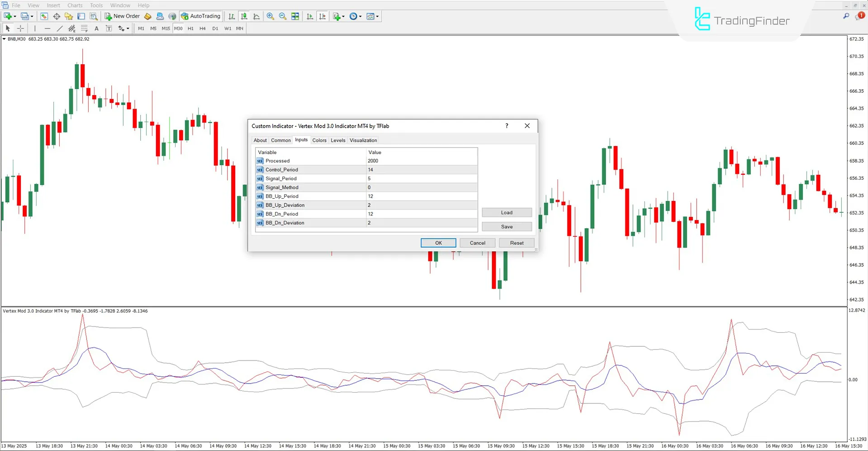The width and height of the screenshot is (868, 451).
Task: Switch to the Colors tab
Action: click(x=319, y=140)
